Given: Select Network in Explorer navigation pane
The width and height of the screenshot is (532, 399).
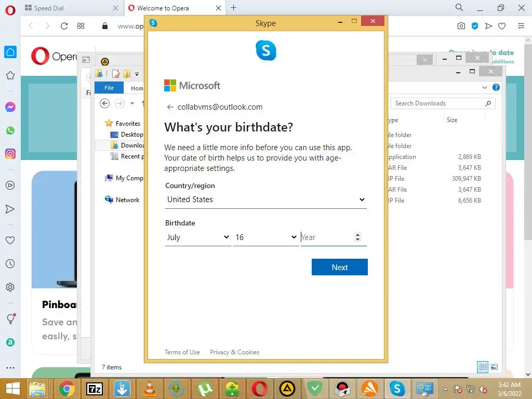Looking at the screenshot, I should (128, 200).
